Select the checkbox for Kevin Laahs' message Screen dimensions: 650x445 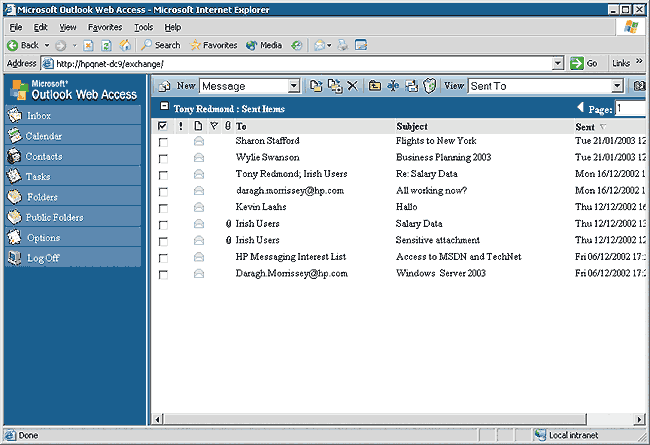163,207
